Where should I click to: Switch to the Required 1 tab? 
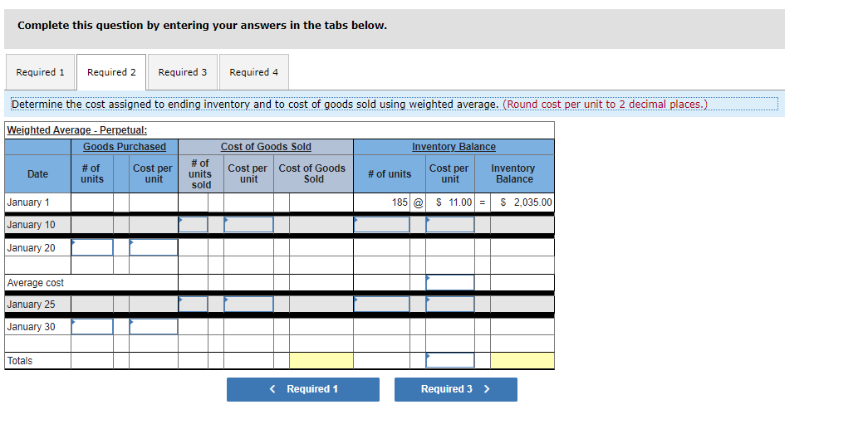[x=40, y=72]
